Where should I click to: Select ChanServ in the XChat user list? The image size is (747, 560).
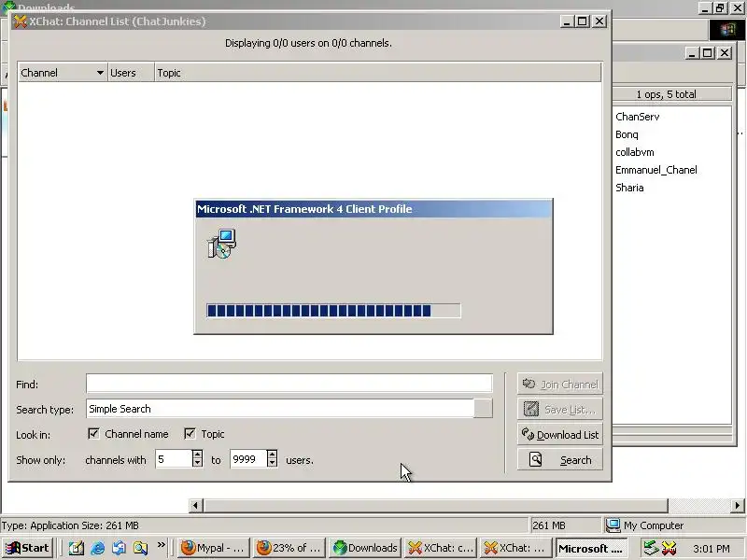tap(638, 117)
